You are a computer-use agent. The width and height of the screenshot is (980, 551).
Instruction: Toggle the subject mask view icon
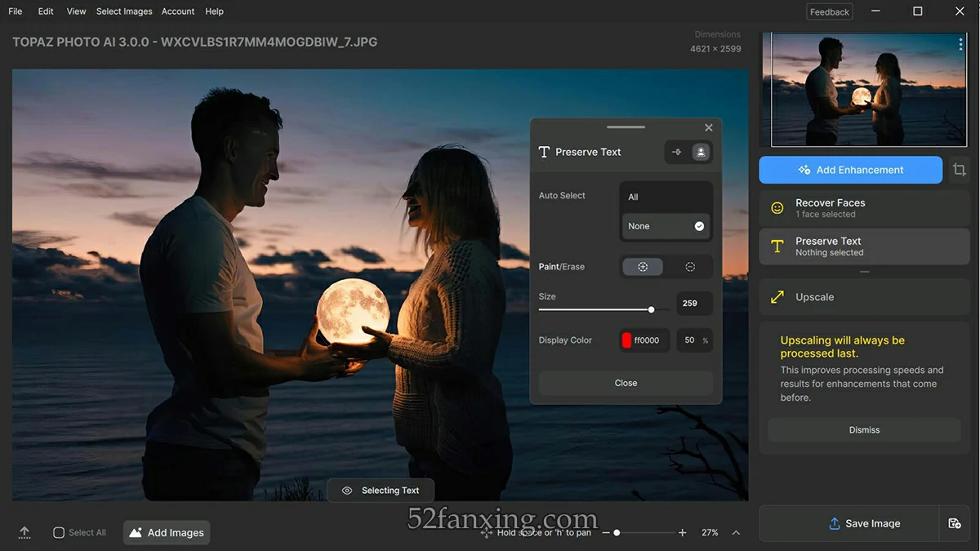pyautogui.click(x=701, y=152)
